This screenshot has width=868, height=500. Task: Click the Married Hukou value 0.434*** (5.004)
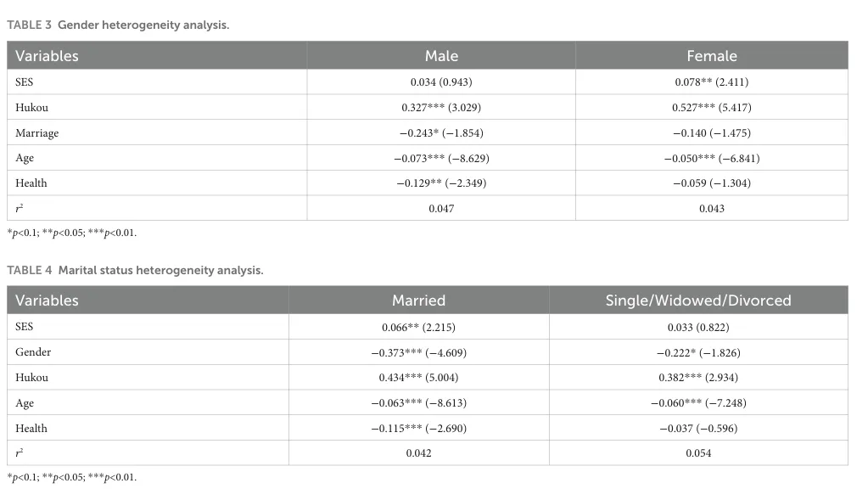pos(418,378)
